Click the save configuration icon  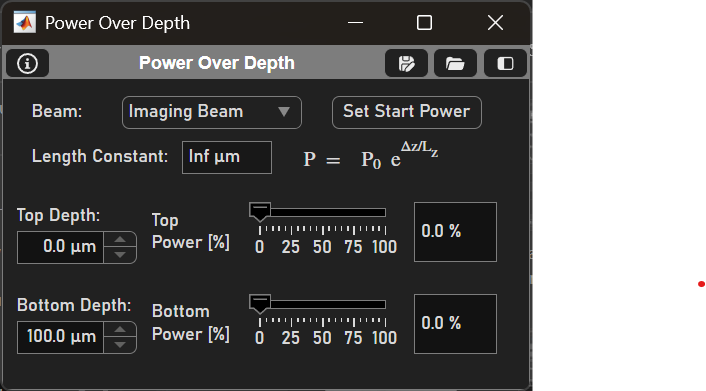(407, 63)
